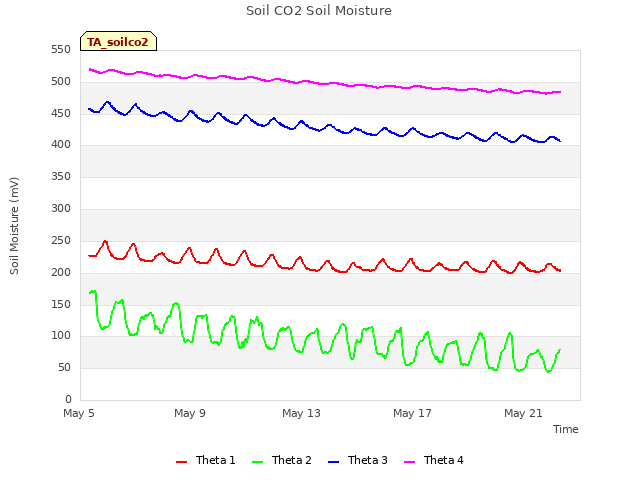Click the May 13 x-axis tick label

tap(301, 413)
